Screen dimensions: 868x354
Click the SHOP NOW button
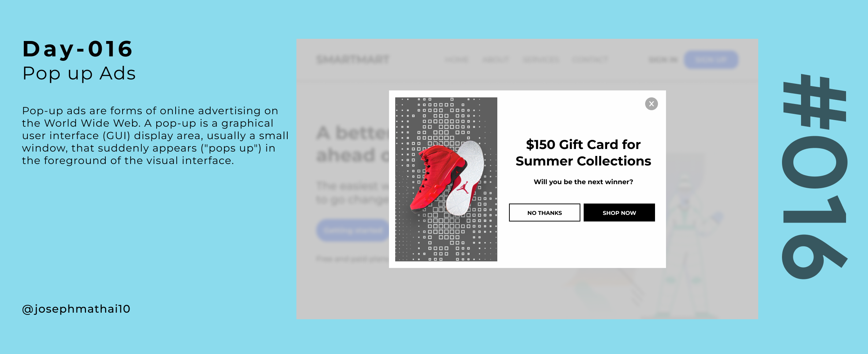pos(619,213)
